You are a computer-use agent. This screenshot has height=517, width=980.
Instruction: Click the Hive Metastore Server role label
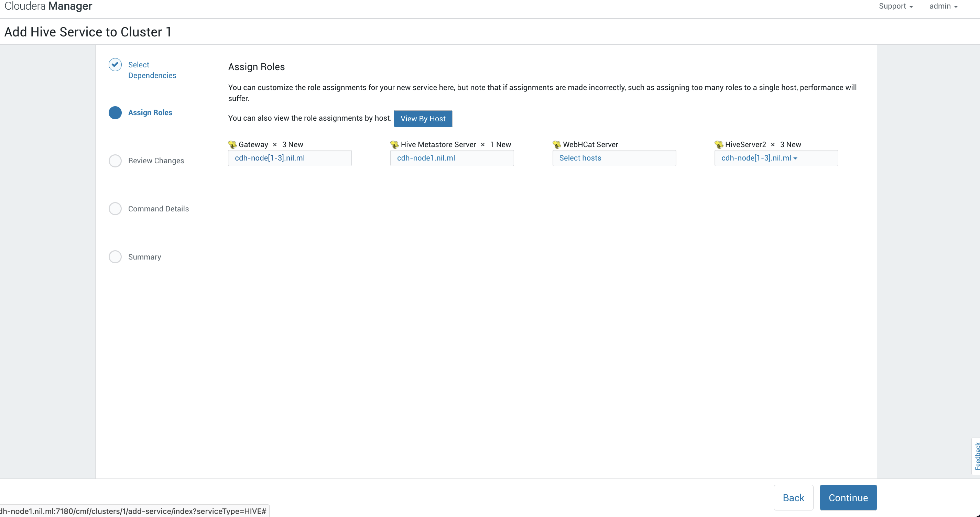(438, 145)
